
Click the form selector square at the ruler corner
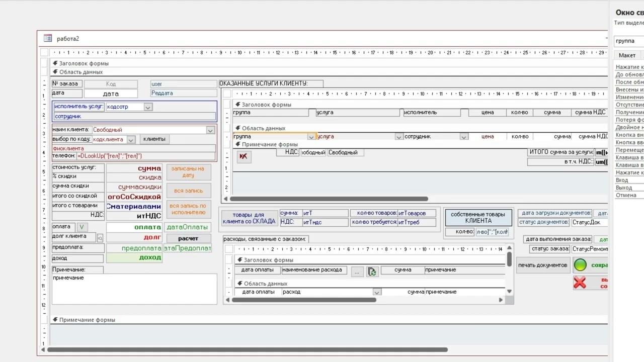coord(44,52)
